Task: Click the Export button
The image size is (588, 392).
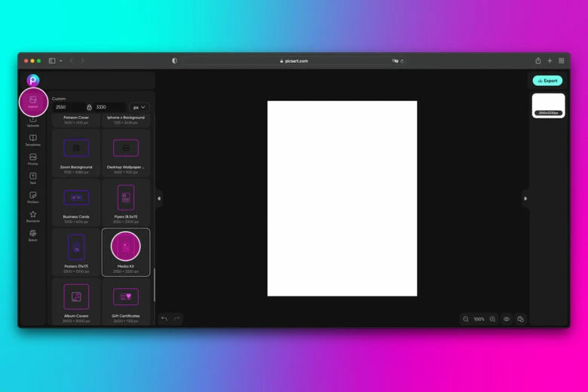Action: pyautogui.click(x=547, y=80)
